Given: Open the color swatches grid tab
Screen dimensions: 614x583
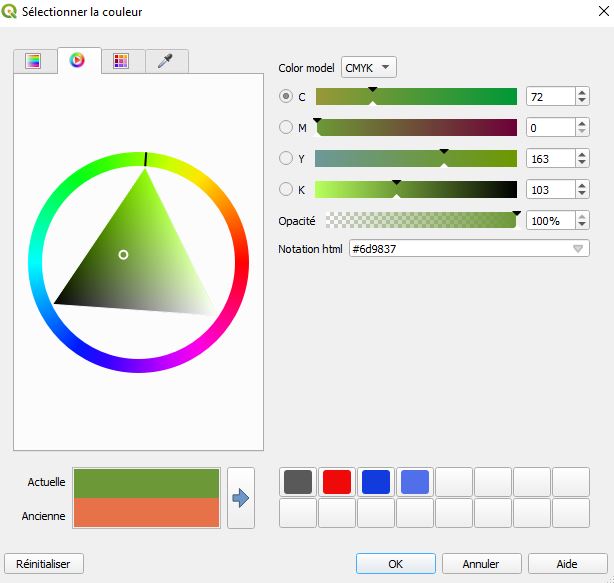Looking at the screenshot, I should point(122,61).
